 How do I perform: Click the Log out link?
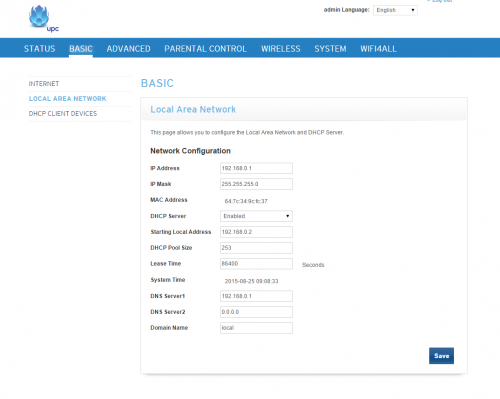[440, 1]
